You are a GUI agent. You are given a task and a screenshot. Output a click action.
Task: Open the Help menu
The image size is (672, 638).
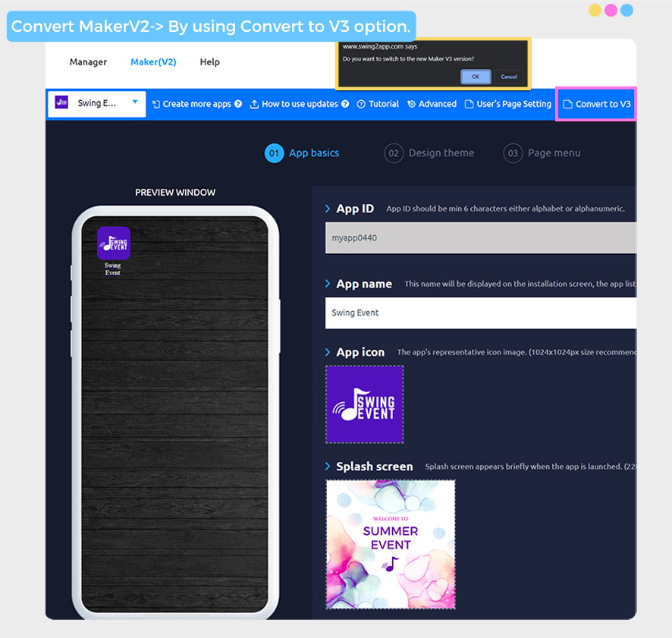tap(209, 62)
